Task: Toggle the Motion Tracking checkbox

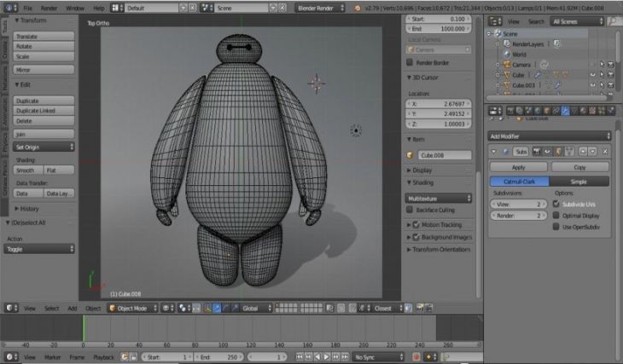Action: pos(416,225)
